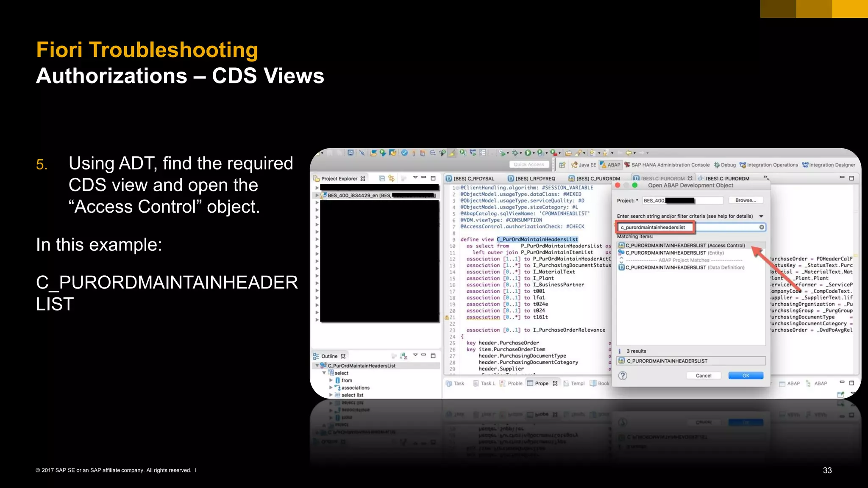This screenshot has width=868, height=488.
Task: Click the Project input field in the dialog
Action: pos(682,200)
